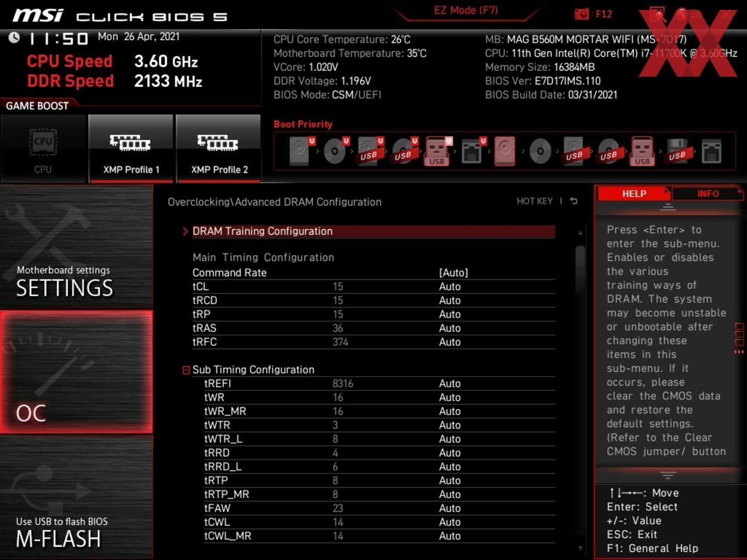Click the settings list scrollbar thumb
The height and width of the screenshot is (560, 747).
580,269
